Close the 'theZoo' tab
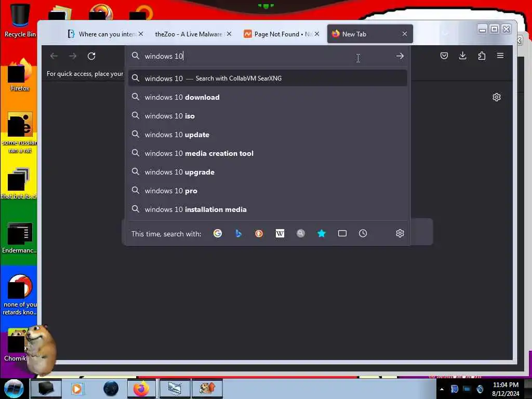This screenshot has height=399, width=532. pos(229,34)
